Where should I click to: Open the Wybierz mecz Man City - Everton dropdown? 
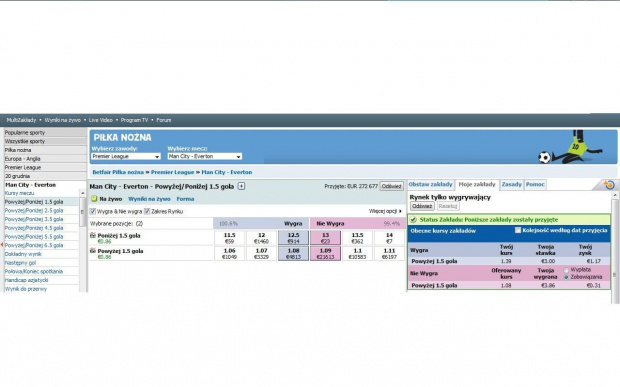[x=205, y=157]
